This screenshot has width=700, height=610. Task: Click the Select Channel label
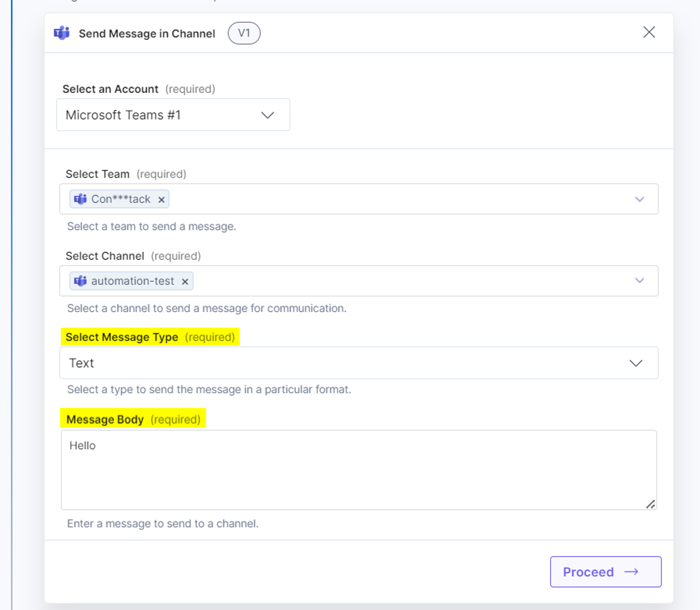click(x=105, y=256)
